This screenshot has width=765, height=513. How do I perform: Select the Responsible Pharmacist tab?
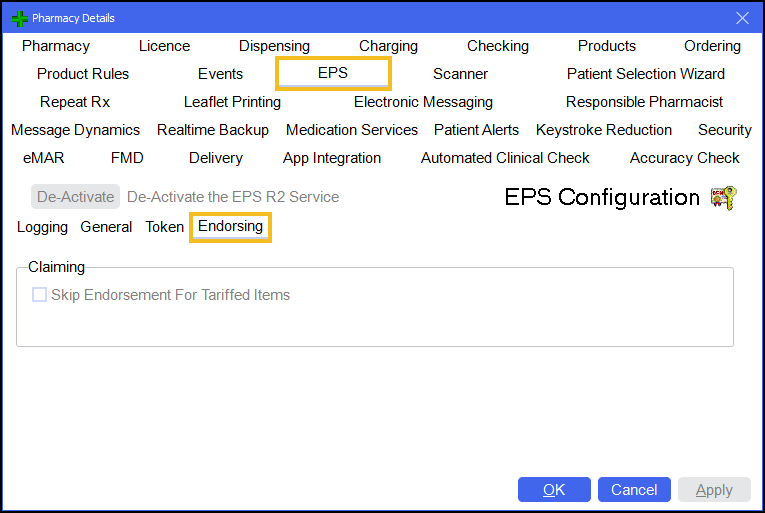(644, 102)
